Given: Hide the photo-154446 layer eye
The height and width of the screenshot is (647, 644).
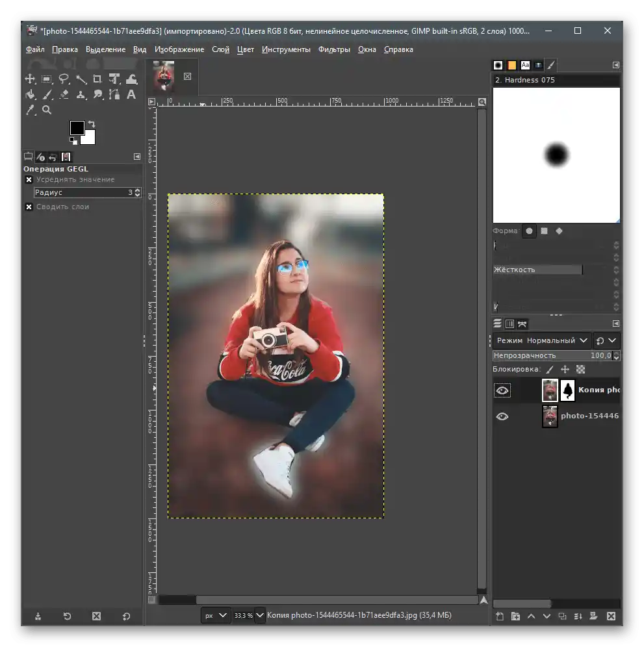Looking at the screenshot, I should coord(502,416).
